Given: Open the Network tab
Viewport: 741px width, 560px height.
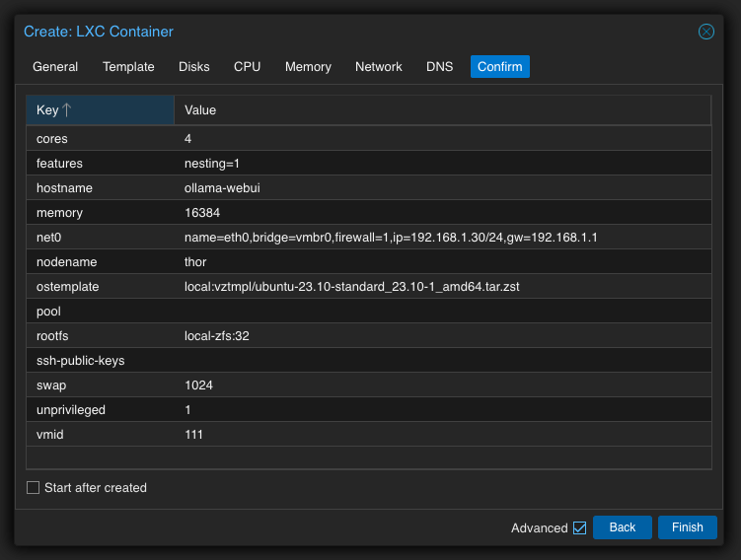Looking at the screenshot, I should (379, 67).
